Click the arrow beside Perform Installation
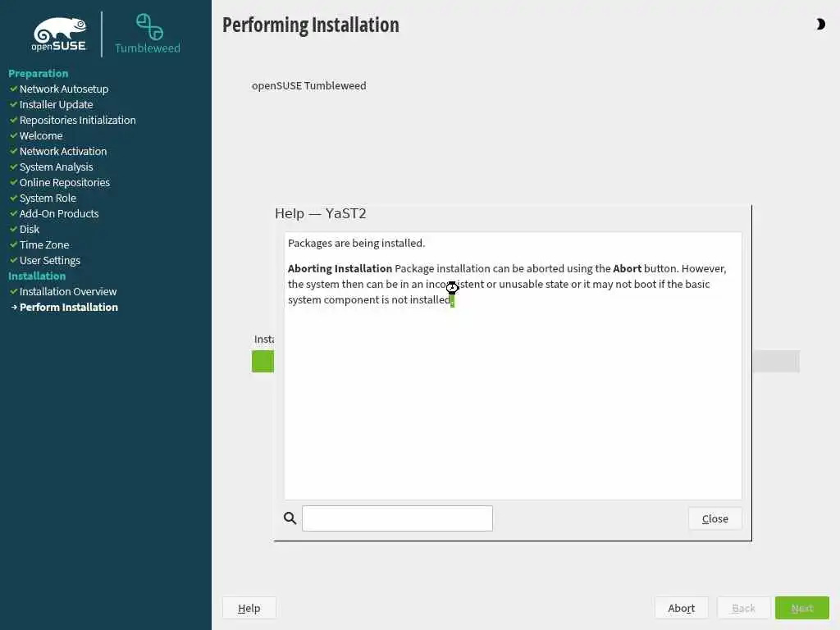This screenshot has height=630, width=840. tap(14, 307)
